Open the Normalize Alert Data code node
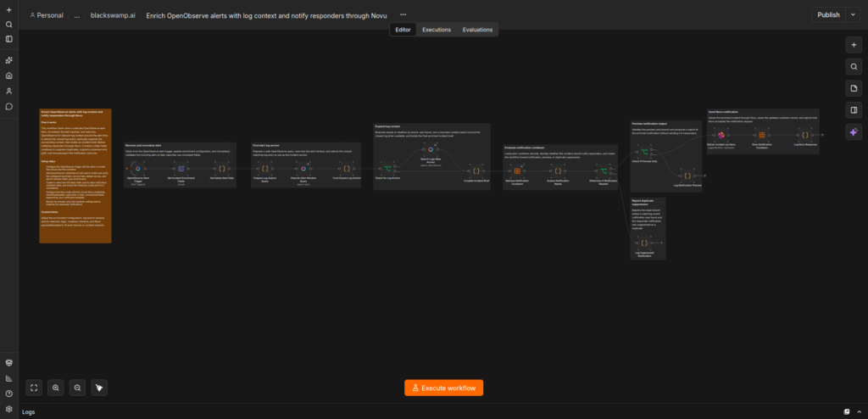Viewport: 868px width, 419px height. point(222,169)
